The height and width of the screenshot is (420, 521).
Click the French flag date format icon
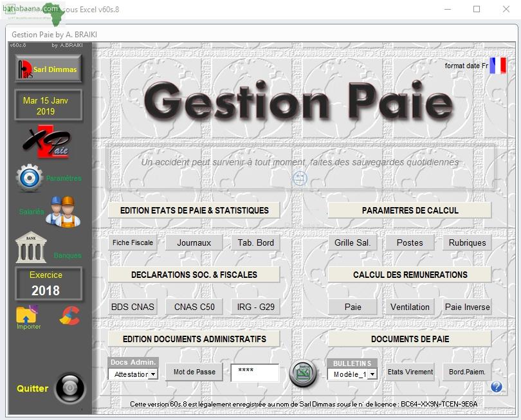coord(498,66)
